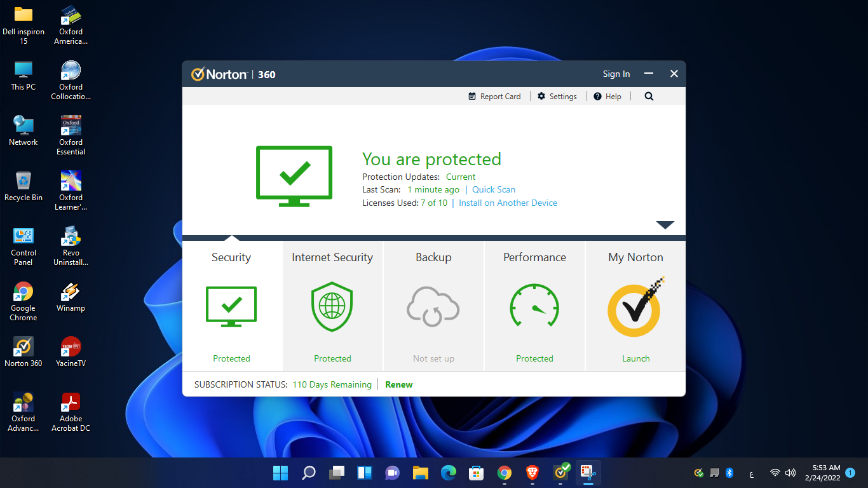
Task: Click the Renew subscription link
Action: point(399,384)
